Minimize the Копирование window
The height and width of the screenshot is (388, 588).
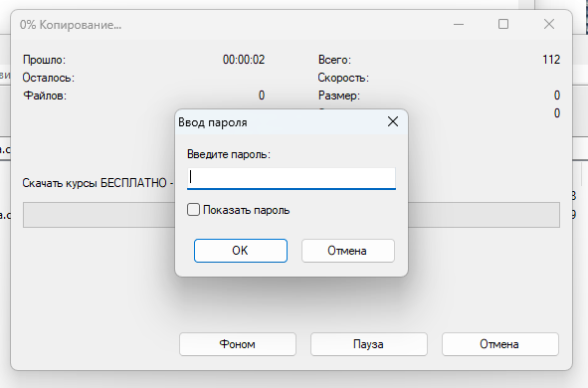point(459,24)
